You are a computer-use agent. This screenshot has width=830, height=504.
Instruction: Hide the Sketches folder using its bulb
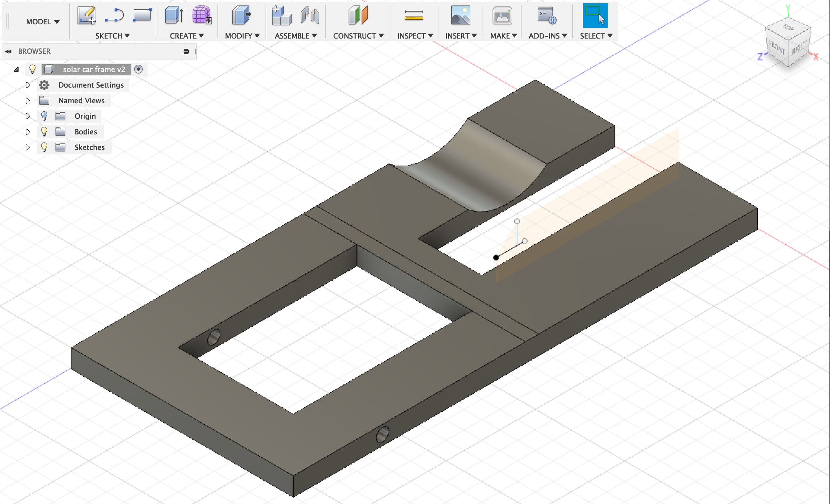point(44,147)
